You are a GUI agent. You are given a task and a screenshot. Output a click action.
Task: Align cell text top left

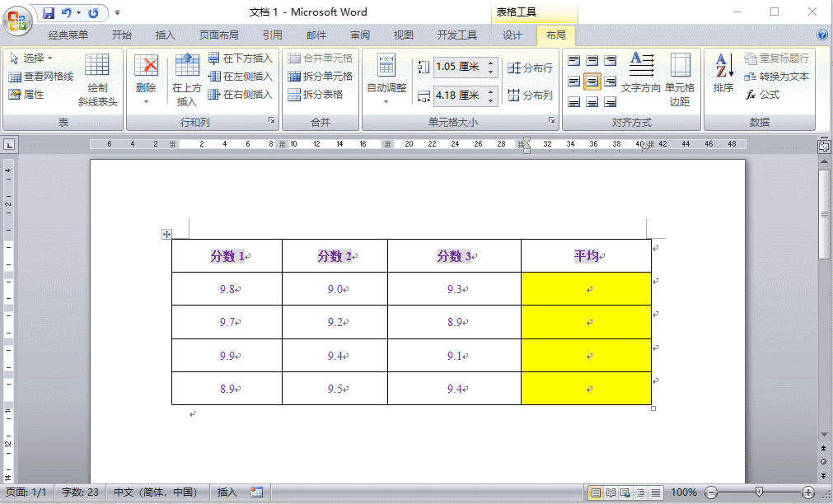(x=573, y=60)
